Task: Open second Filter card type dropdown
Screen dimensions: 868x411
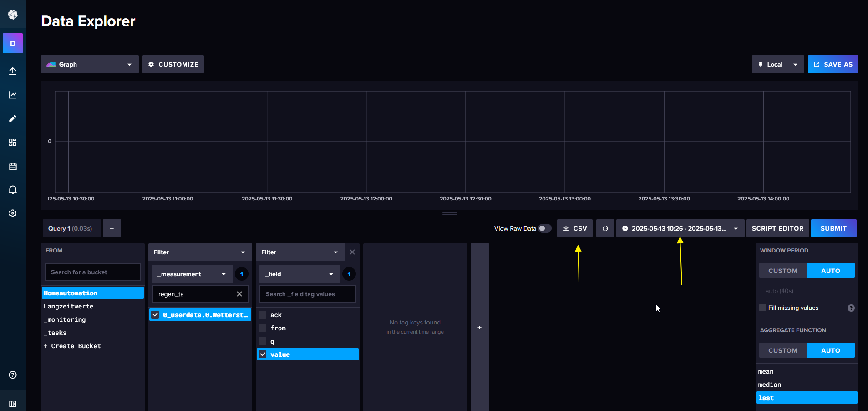Action: click(300, 252)
